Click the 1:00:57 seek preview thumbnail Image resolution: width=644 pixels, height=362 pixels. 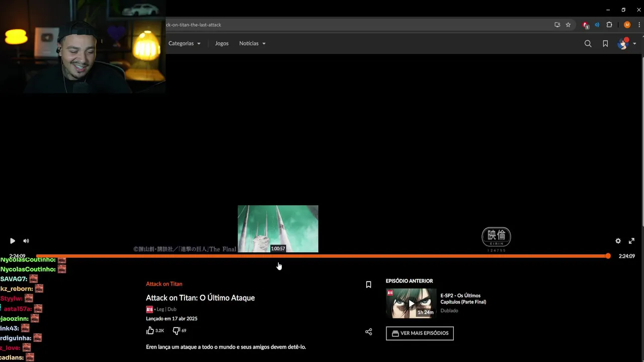(x=278, y=229)
